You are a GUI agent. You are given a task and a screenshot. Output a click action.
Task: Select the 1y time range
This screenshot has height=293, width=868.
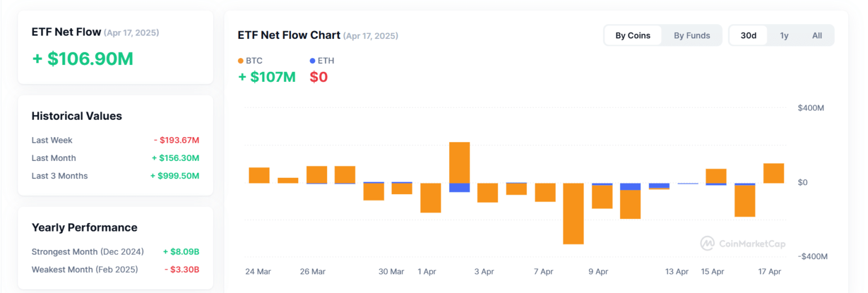(784, 36)
